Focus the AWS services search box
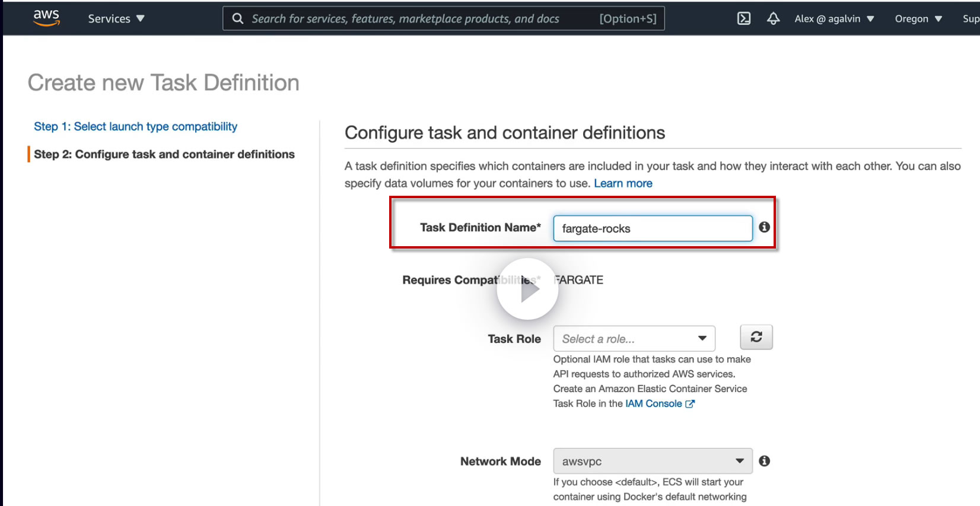Image resolution: width=980 pixels, height=506 pixels. pyautogui.click(x=415, y=18)
